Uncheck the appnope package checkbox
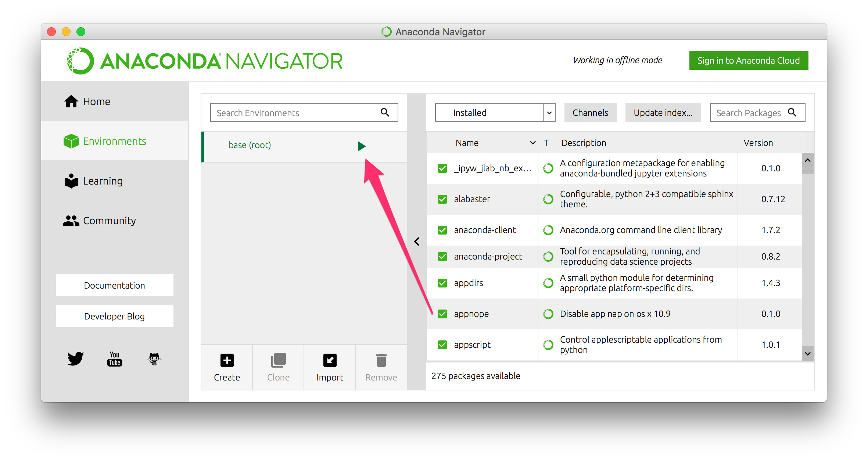This screenshot has width=868, height=461. coord(442,314)
